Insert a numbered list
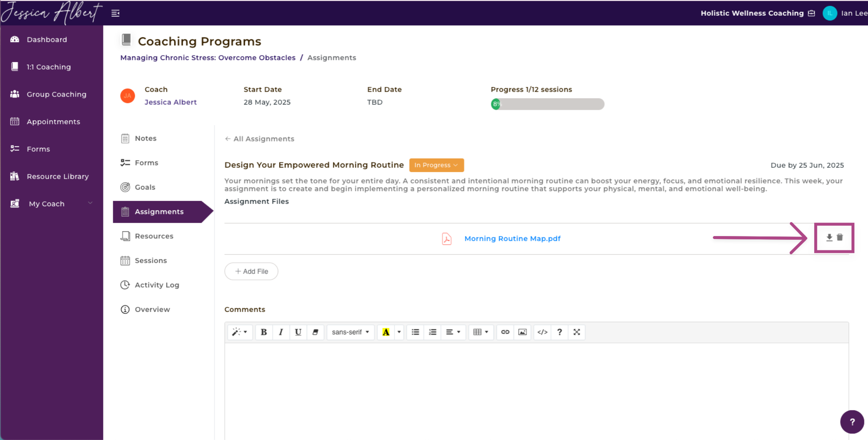 coord(433,332)
